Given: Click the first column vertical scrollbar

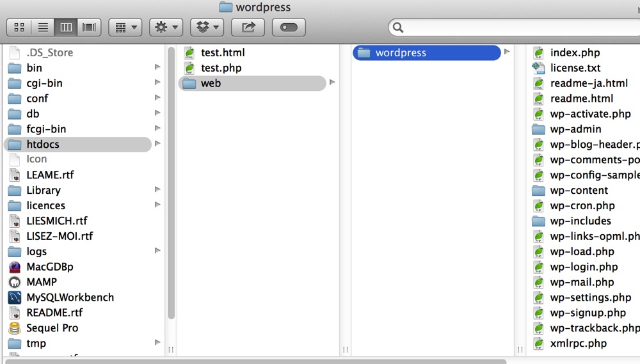Looking at the screenshot, I should point(171,186).
